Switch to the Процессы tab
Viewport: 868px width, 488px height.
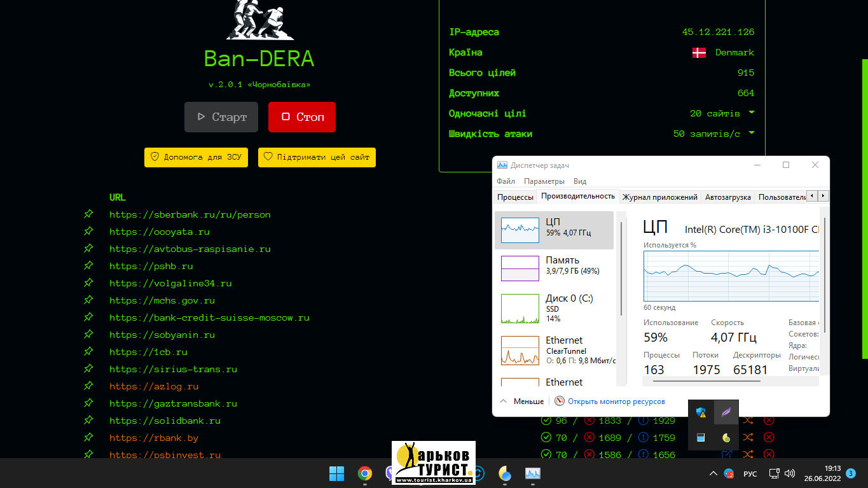[515, 197]
